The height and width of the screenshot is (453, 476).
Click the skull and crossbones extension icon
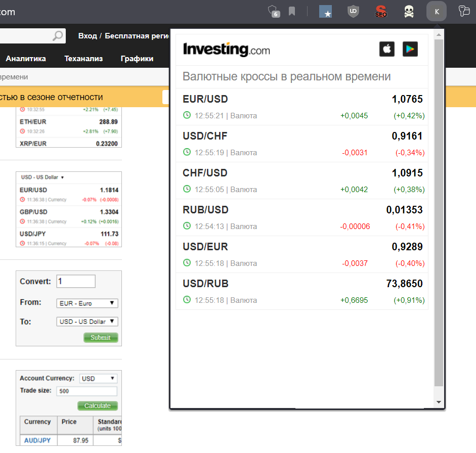[409, 12]
